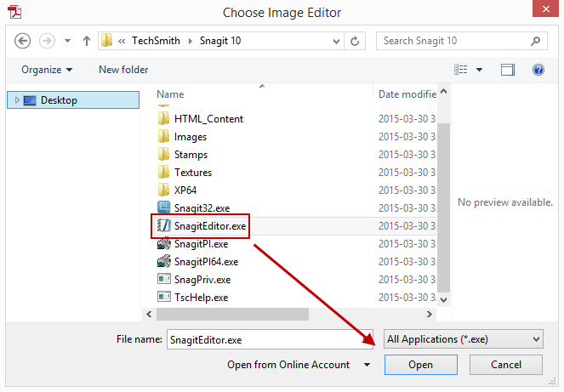The height and width of the screenshot is (392, 564).
Task: Select SnagPriv.exe file
Action: [x=202, y=280]
